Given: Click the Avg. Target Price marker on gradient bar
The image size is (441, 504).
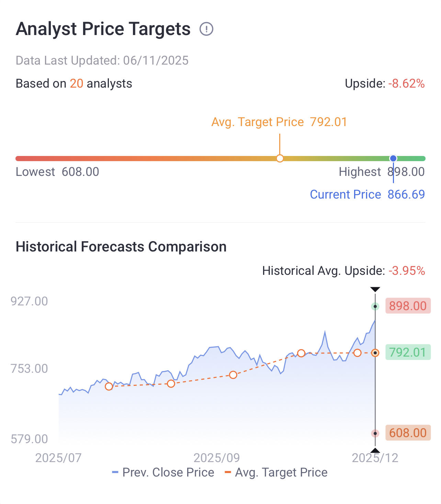Looking at the screenshot, I should 280,158.
